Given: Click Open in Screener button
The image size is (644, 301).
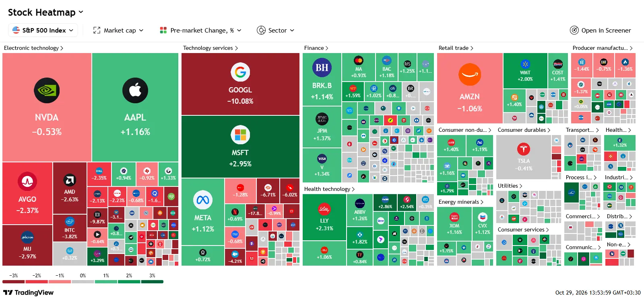Looking at the screenshot, I should 601,30.
